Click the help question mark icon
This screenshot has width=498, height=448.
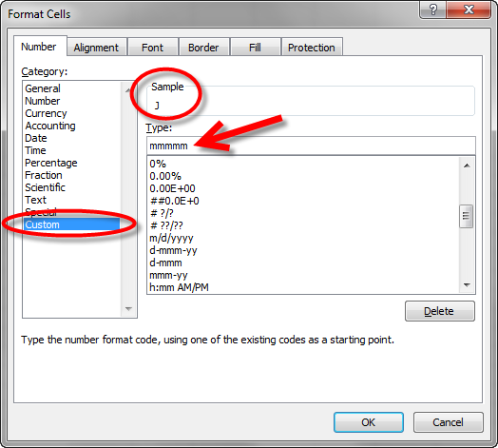(x=432, y=10)
